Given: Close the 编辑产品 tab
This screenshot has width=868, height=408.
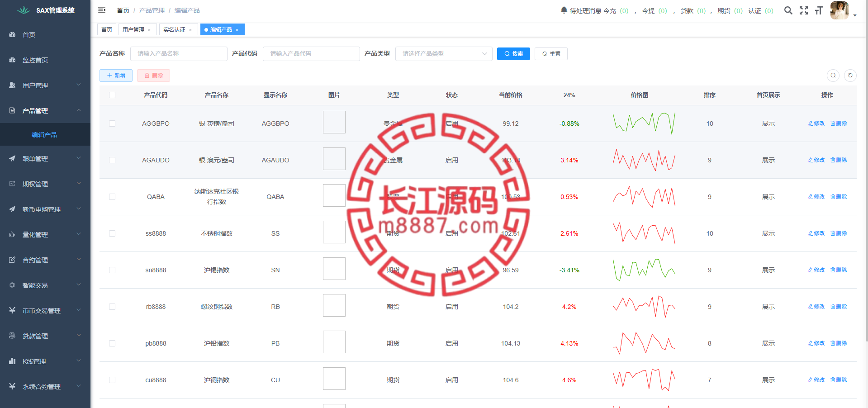Looking at the screenshot, I should (237, 30).
